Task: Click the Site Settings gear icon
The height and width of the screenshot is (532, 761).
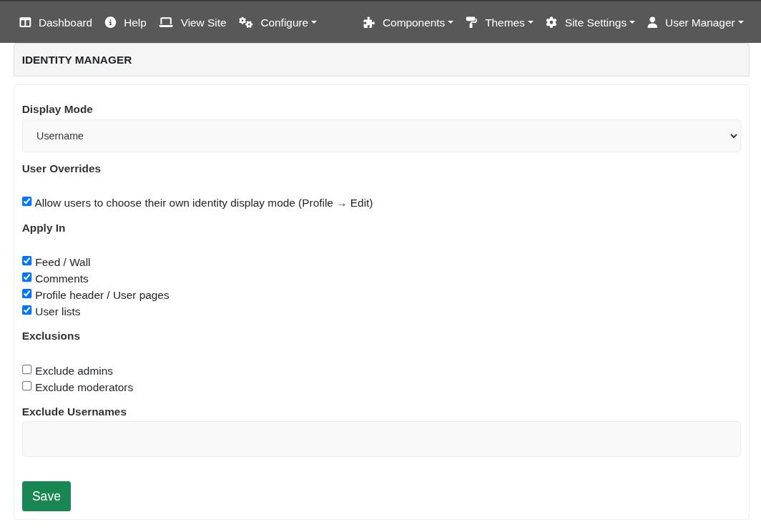Action: coord(551,22)
